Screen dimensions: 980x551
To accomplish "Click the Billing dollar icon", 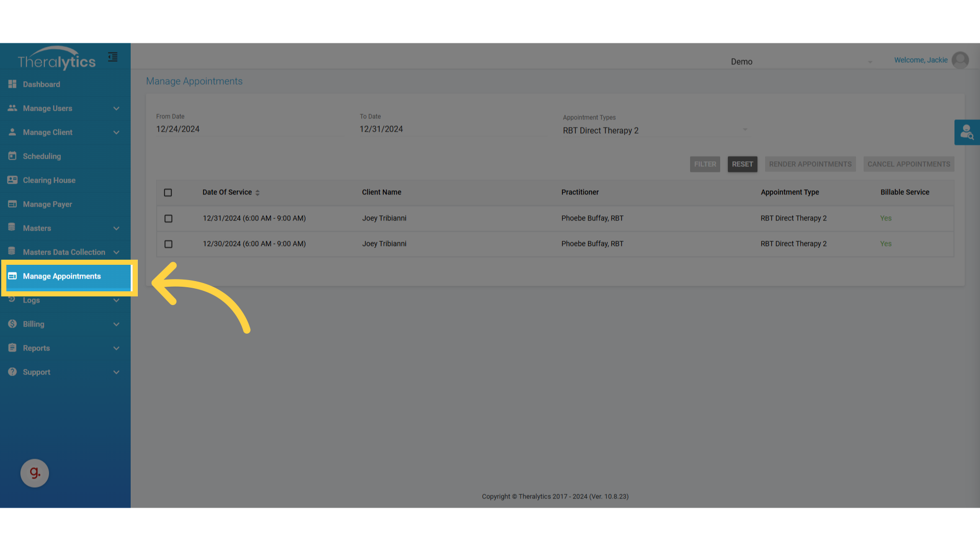I will point(12,324).
